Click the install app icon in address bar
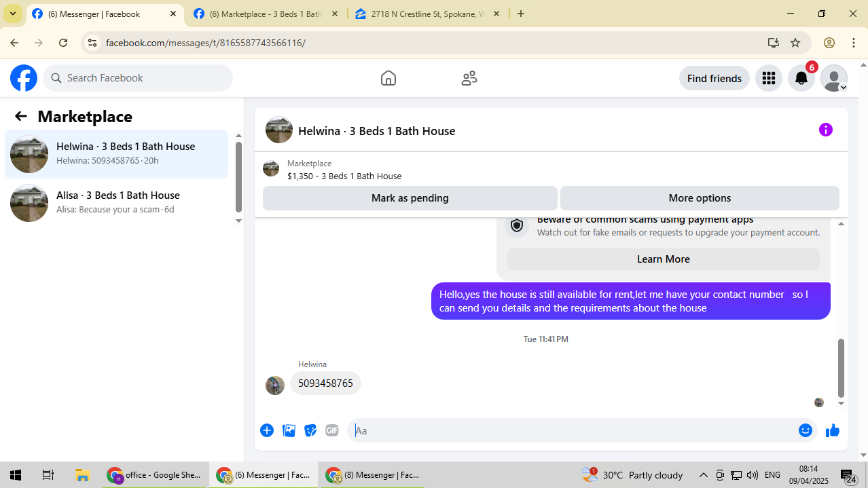The image size is (868, 488). pyautogui.click(x=773, y=43)
